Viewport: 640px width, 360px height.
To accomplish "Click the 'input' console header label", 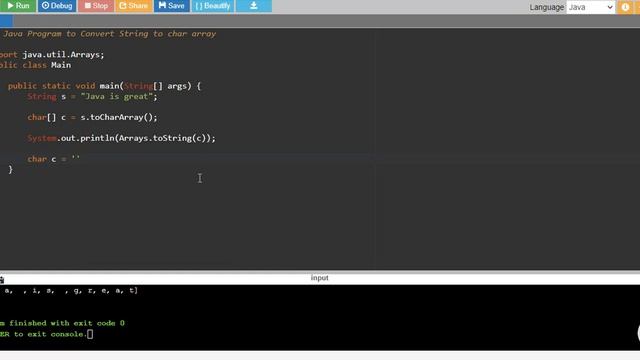I will tap(319, 278).
